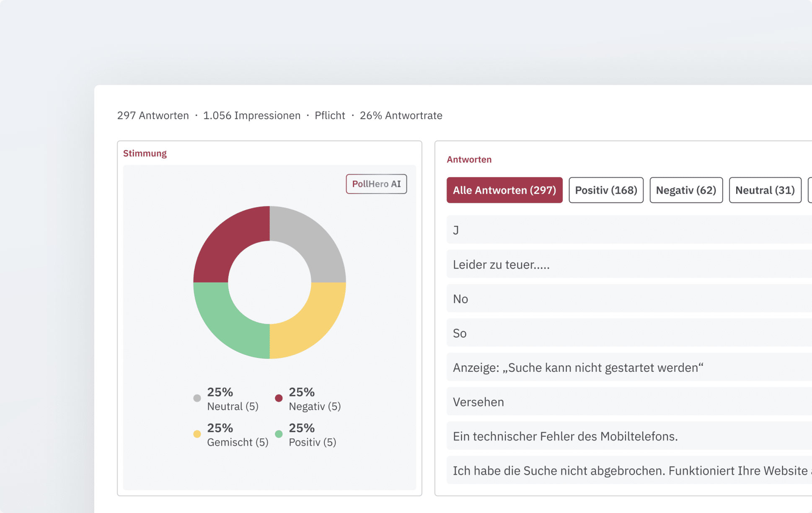Click the red Negativ donut segment
The image size is (812, 513).
(x=228, y=241)
